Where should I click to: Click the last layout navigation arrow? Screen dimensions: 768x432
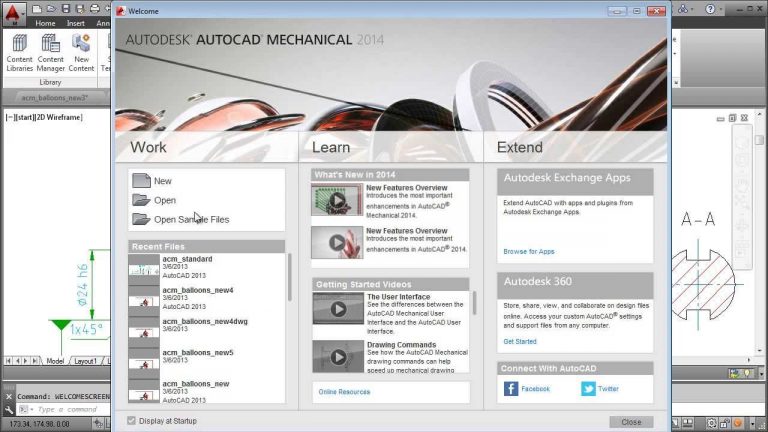(34, 361)
